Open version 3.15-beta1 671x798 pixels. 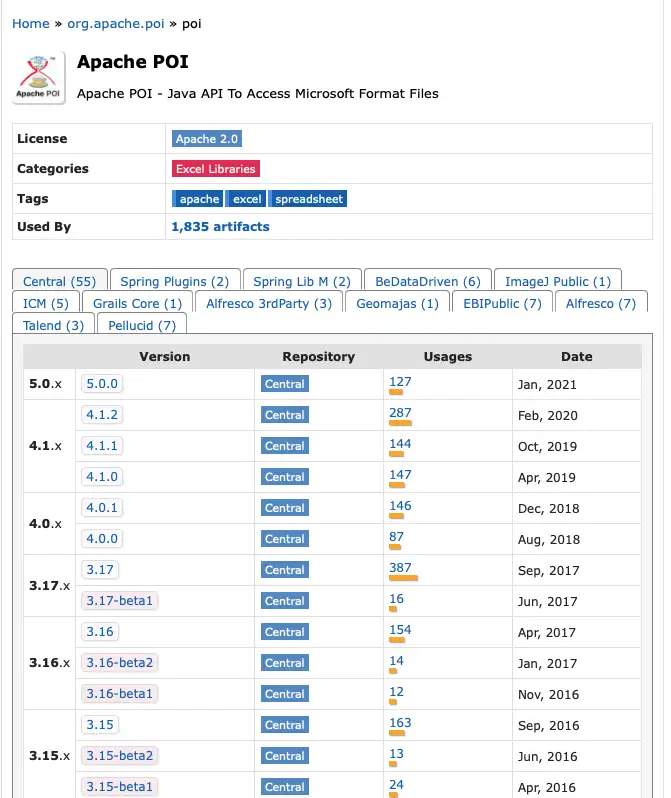120,787
